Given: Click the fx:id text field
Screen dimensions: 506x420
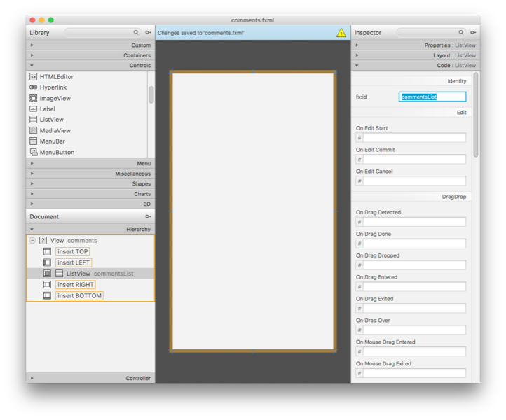Looking at the screenshot, I should click(x=432, y=97).
